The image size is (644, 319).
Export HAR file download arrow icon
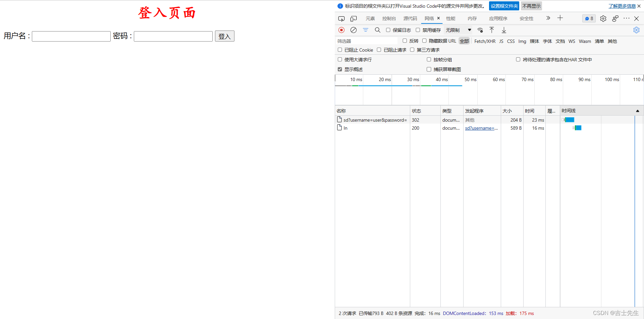coord(504,30)
